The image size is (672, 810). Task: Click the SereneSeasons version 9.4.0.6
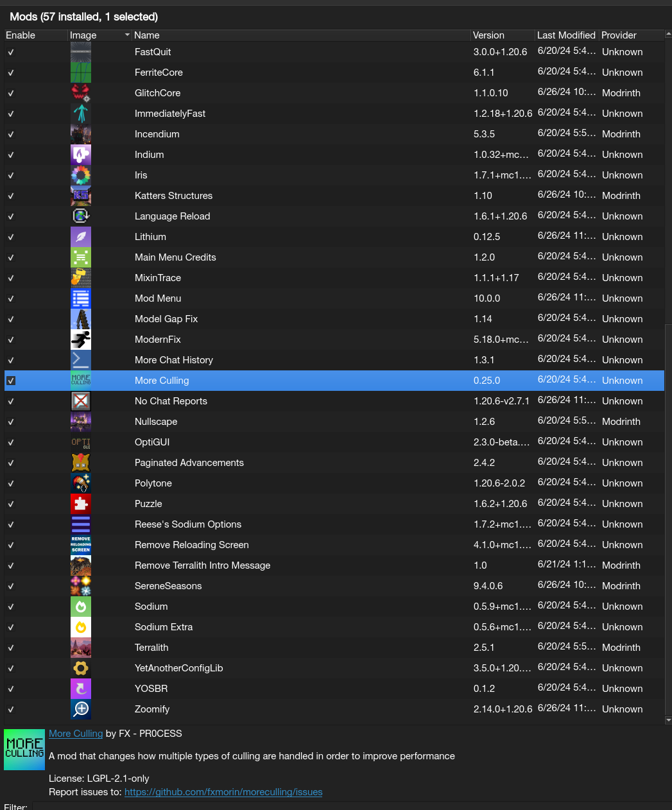coord(488,586)
